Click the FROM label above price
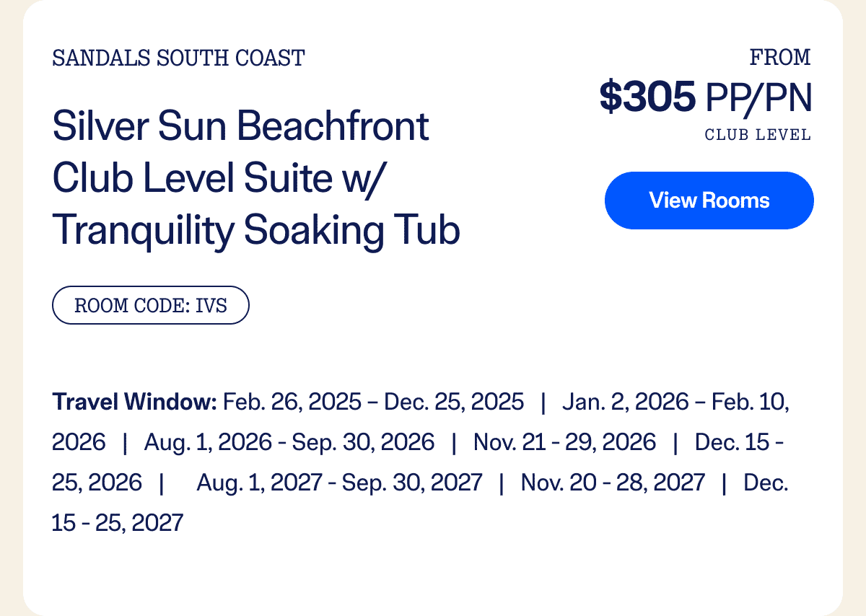The height and width of the screenshot is (616, 866). coord(780,57)
